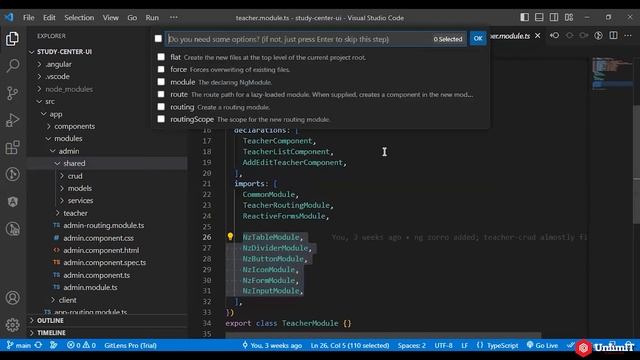The width and height of the screenshot is (640, 360).
Task: Check the 'routing' option
Action: pos(161,107)
